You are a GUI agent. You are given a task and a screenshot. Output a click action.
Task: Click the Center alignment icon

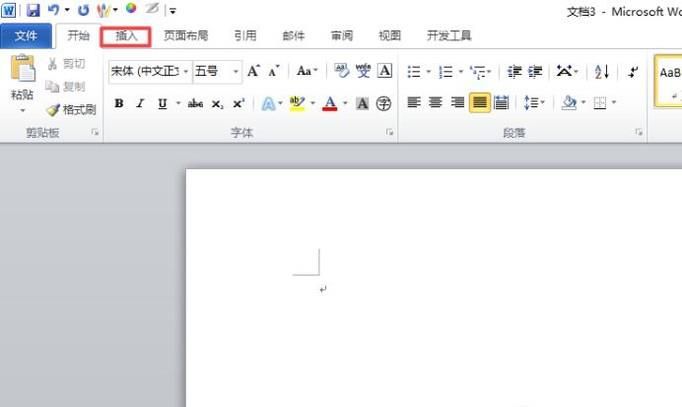[x=435, y=103]
